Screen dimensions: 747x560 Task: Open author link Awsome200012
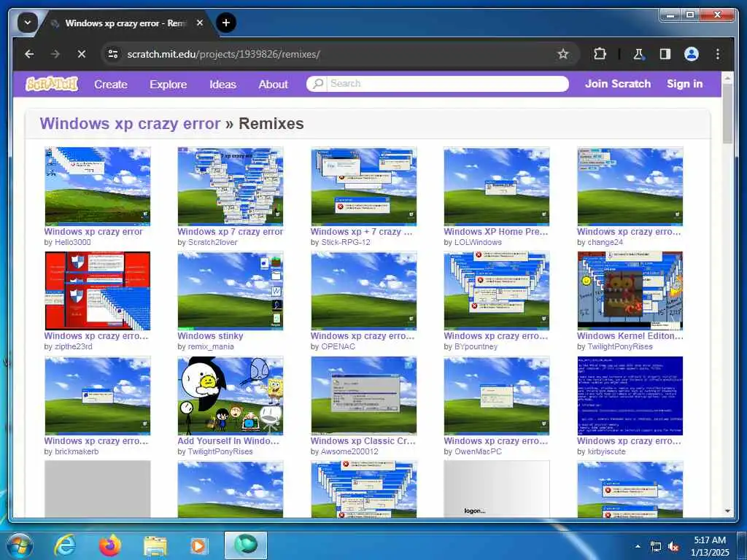(x=349, y=451)
